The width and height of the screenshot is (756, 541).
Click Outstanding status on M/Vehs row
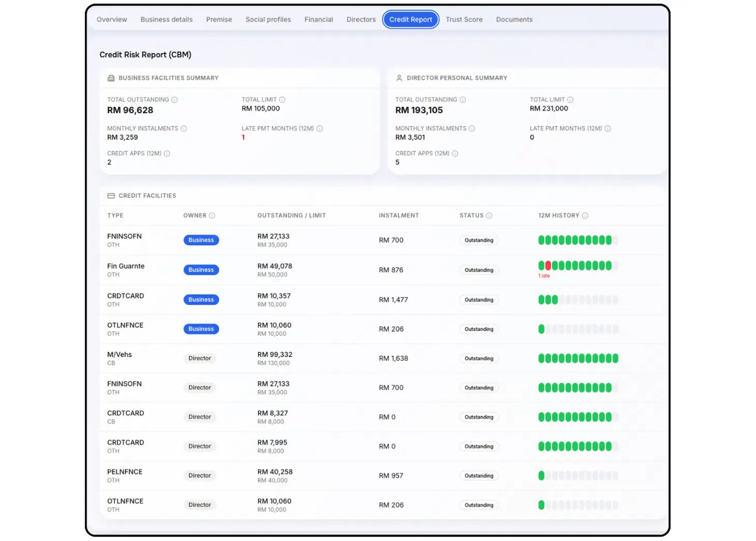click(479, 359)
